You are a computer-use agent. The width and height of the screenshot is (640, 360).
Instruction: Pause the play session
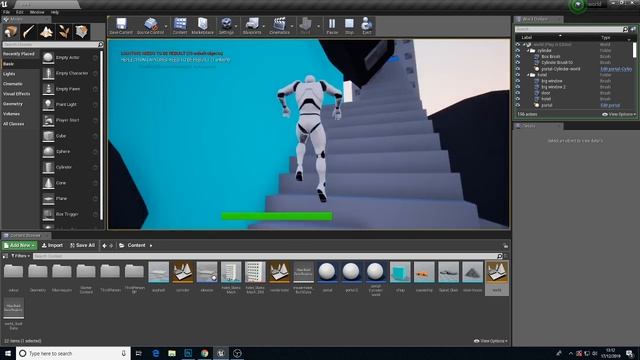pyautogui.click(x=332, y=26)
